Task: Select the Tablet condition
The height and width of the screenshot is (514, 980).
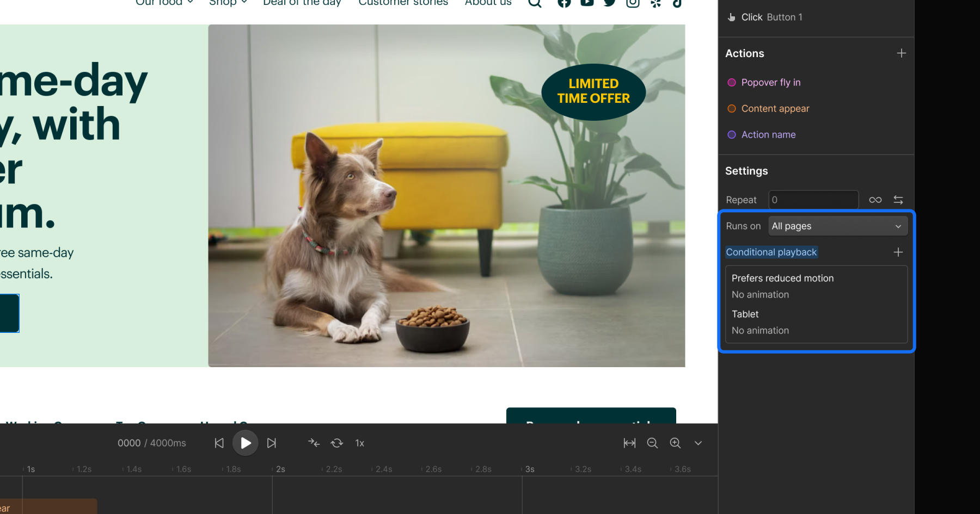Action: [745, 314]
